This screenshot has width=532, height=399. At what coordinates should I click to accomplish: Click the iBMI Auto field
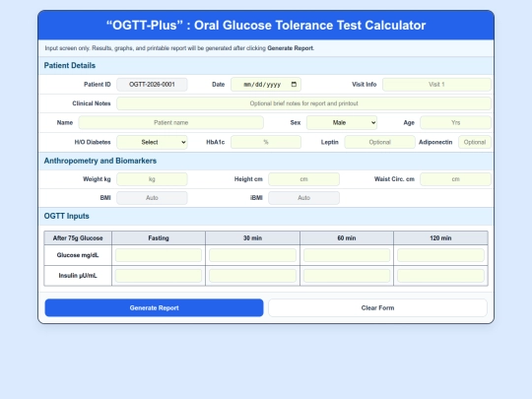click(x=303, y=198)
